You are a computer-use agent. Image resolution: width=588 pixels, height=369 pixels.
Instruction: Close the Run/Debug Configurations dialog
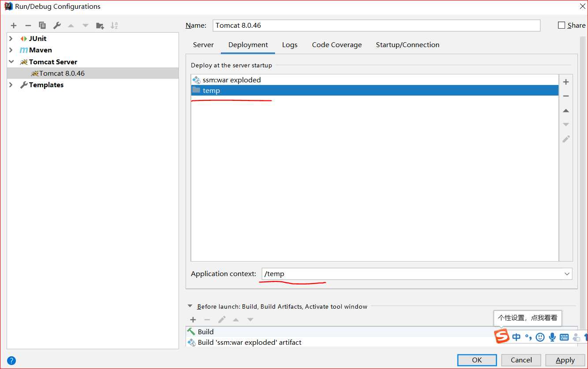click(x=582, y=6)
